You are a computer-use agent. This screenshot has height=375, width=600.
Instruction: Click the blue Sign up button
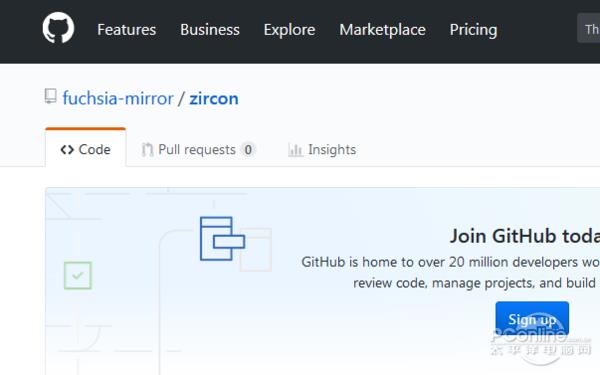coord(532,318)
